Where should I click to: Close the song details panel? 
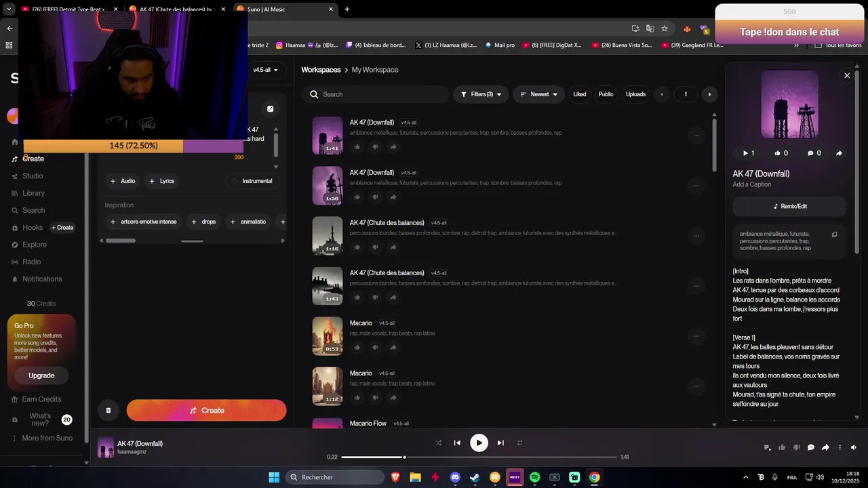pos(847,76)
